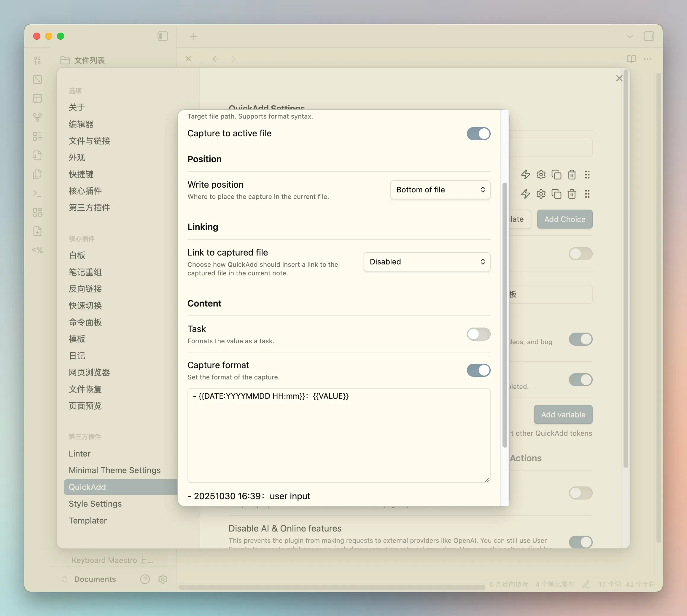Viewport: 687px width, 616px height.
Task: Click the drag handle dots in first choice row
Action: click(x=587, y=175)
